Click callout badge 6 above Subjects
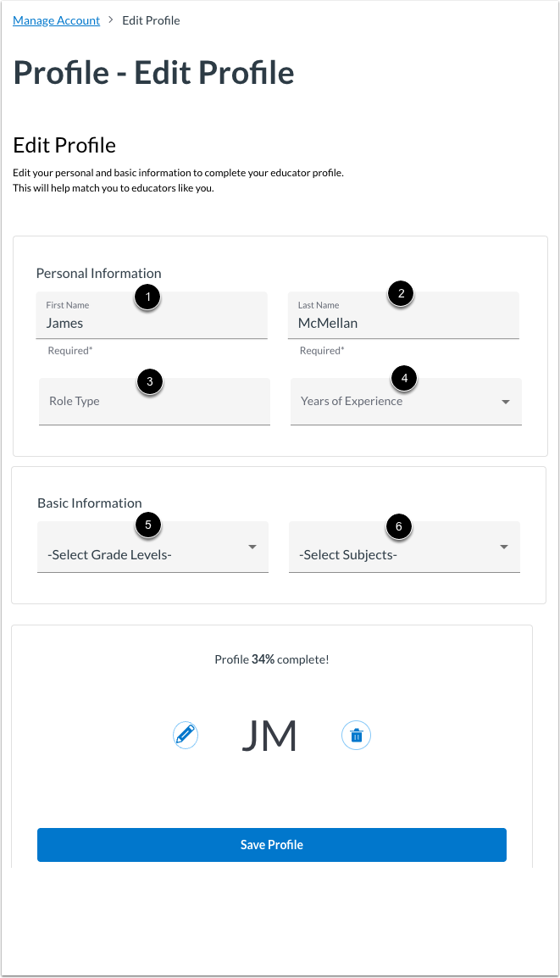The height and width of the screenshot is (978, 560). [x=399, y=525]
